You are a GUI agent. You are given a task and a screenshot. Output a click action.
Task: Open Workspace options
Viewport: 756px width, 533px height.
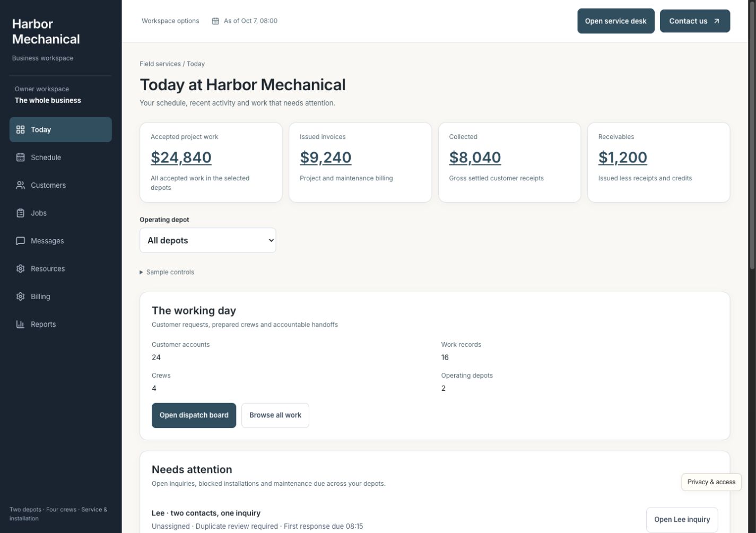pos(170,21)
